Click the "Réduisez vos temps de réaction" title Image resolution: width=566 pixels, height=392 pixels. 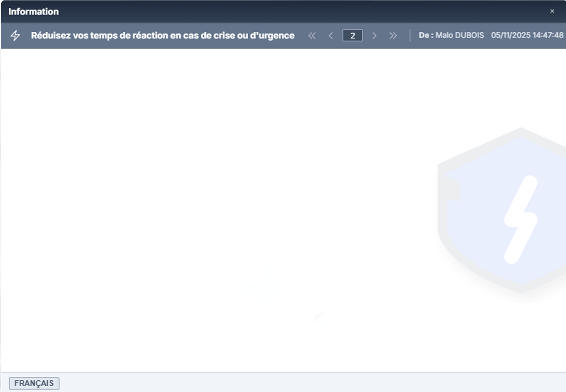162,36
